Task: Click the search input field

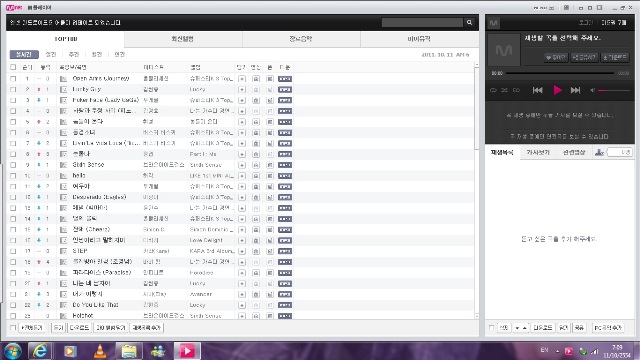Action: point(422,22)
